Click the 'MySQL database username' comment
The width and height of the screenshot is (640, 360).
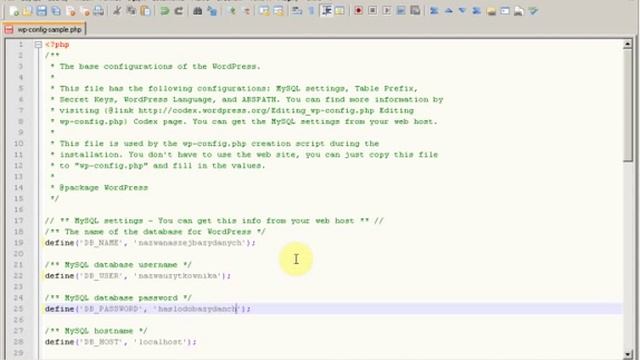pos(118,265)
